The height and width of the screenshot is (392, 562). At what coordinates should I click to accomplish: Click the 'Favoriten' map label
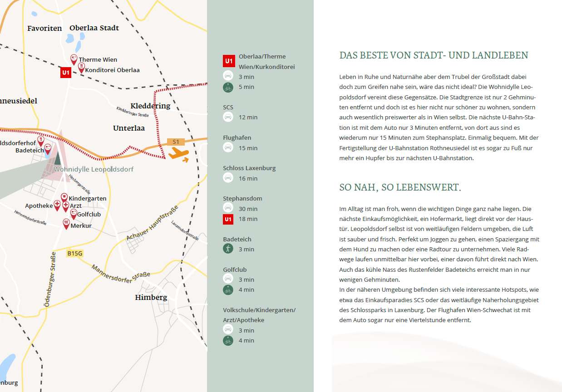pyautogui.click(x=44, y=28)
